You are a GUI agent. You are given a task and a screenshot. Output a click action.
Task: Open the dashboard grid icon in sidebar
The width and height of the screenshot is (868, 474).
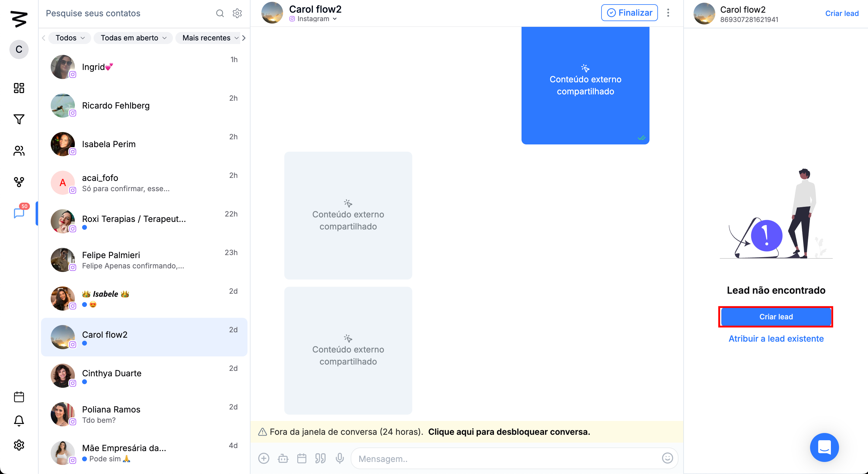click(19, 88)
